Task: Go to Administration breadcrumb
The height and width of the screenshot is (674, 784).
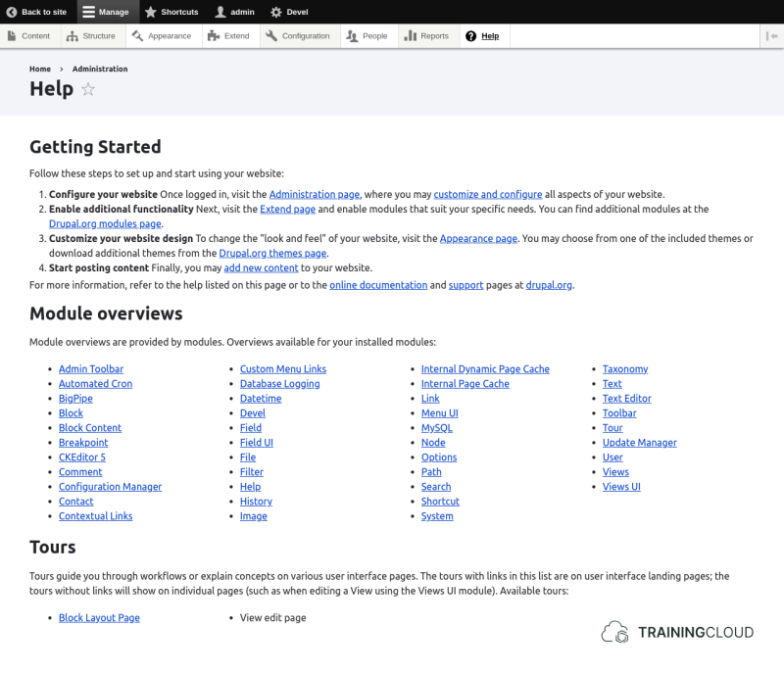Action: tap(100, 69)
